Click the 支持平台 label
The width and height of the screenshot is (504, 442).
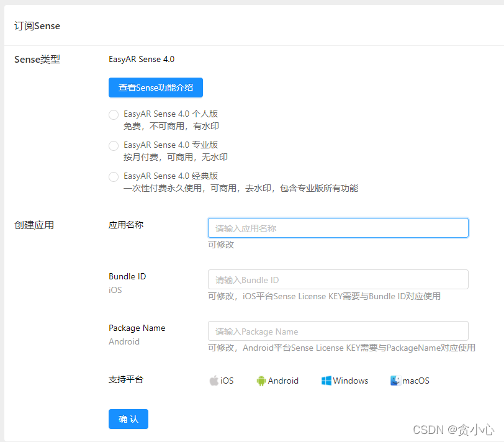(x=126, y=379)
